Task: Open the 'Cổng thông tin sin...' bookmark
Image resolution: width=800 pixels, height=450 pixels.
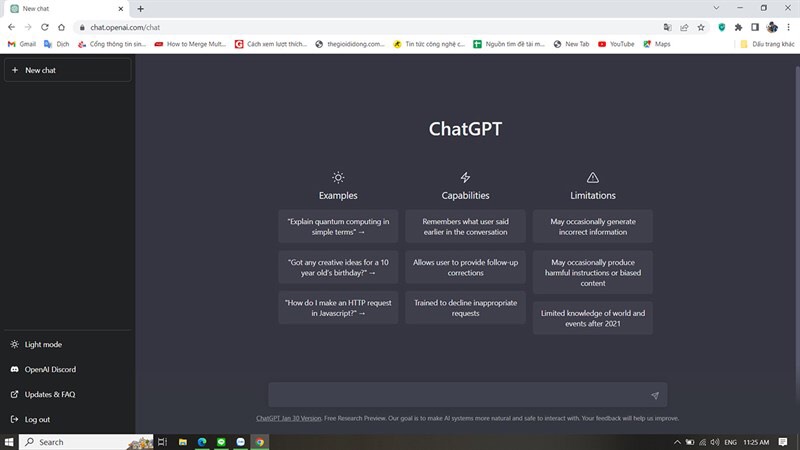Action: (x=112, y=44)
